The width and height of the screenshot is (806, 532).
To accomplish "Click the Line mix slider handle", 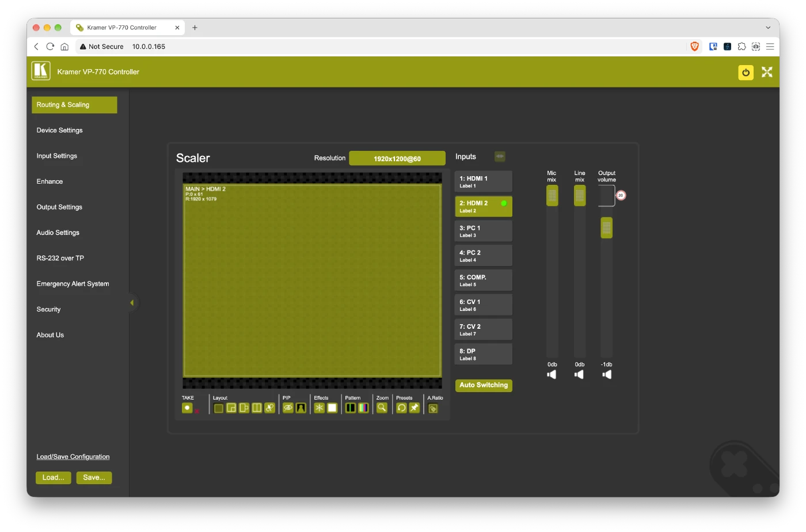I will tap(580, 196).
